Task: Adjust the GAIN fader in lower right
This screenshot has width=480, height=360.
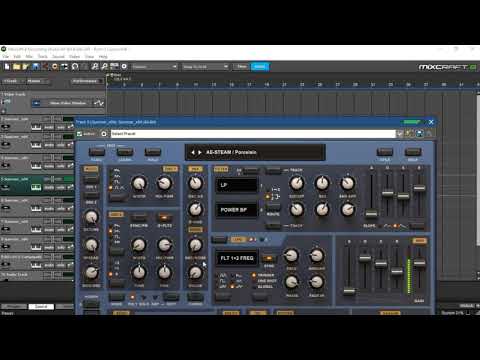Action: coord(419,263)
